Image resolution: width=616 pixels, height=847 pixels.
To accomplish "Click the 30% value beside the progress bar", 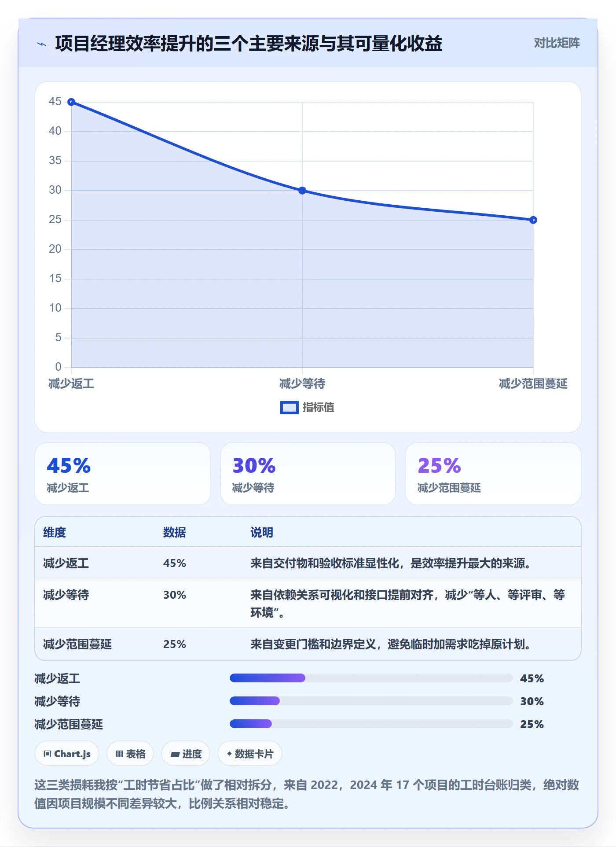I will 532,701.
